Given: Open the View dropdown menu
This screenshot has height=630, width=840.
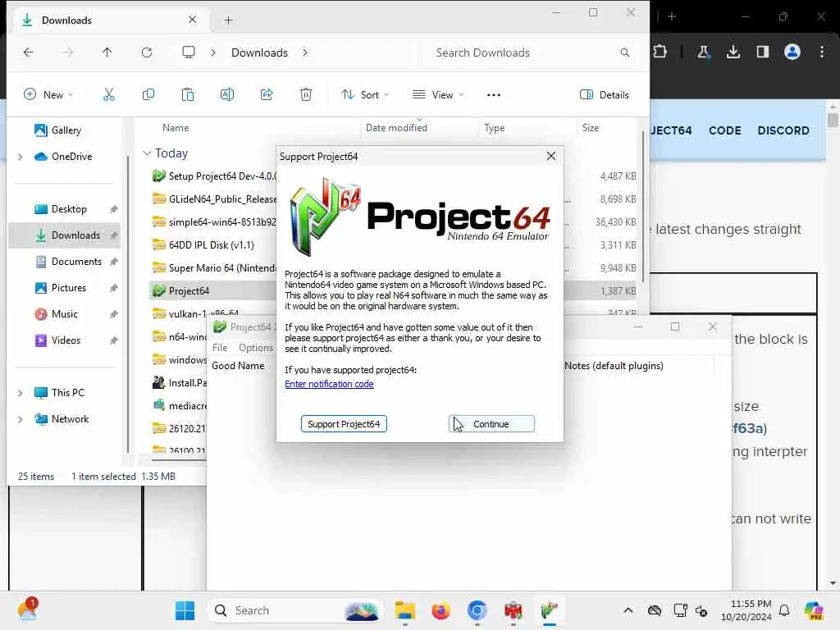Looking at the screenshot, I should 438,95.
